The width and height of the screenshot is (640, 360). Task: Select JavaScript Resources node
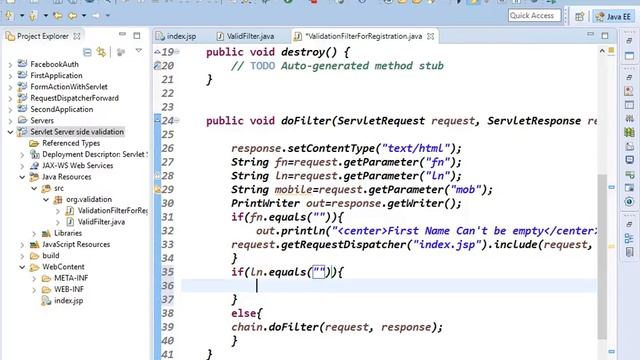click(x=76, y=244)
